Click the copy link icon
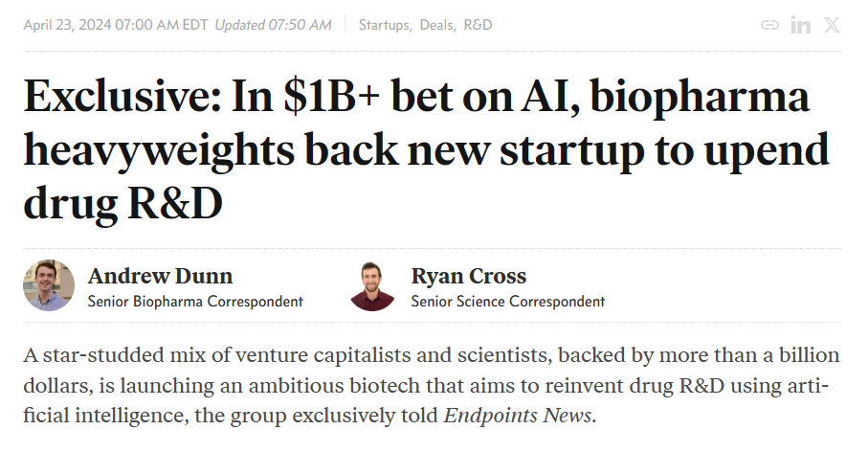This screenshot has height=452, width=868. [769, 25]
